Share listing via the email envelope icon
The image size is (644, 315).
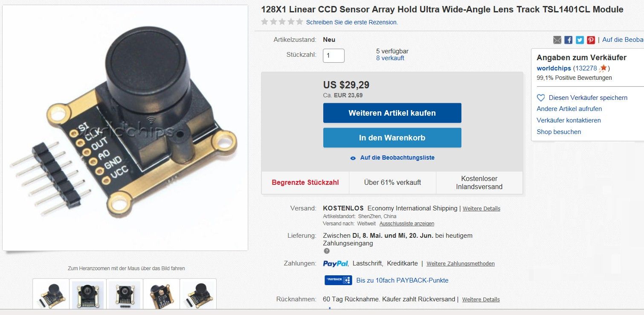557,40
